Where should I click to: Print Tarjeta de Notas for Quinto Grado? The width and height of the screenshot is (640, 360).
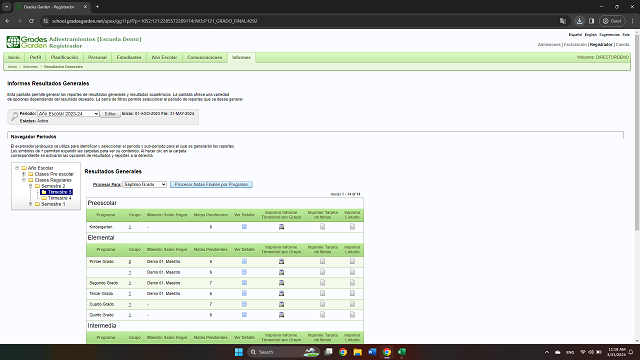322,315
